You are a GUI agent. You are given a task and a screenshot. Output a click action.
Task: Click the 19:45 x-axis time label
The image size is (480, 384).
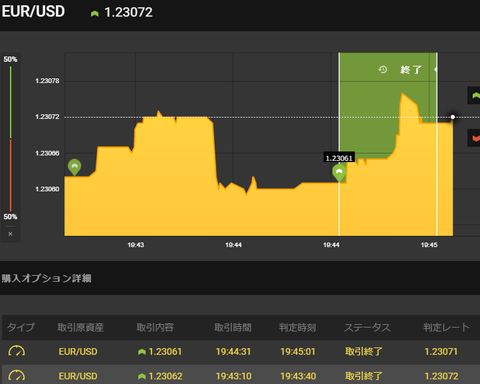coord(429,245)
